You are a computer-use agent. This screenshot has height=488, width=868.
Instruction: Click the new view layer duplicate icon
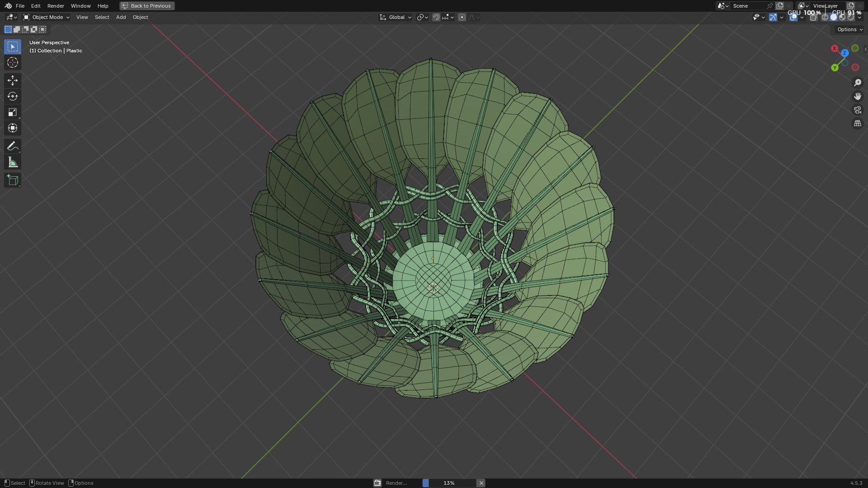point(851,6)
